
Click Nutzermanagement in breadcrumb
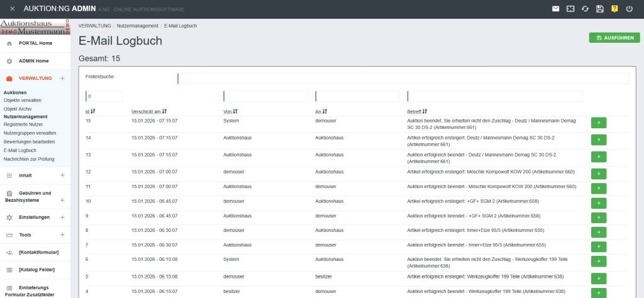[138, 25]
